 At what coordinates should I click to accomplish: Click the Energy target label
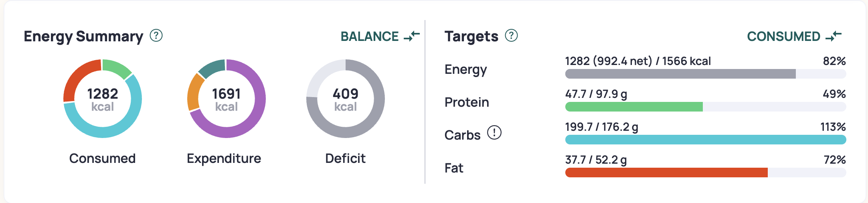pos(465,70)
